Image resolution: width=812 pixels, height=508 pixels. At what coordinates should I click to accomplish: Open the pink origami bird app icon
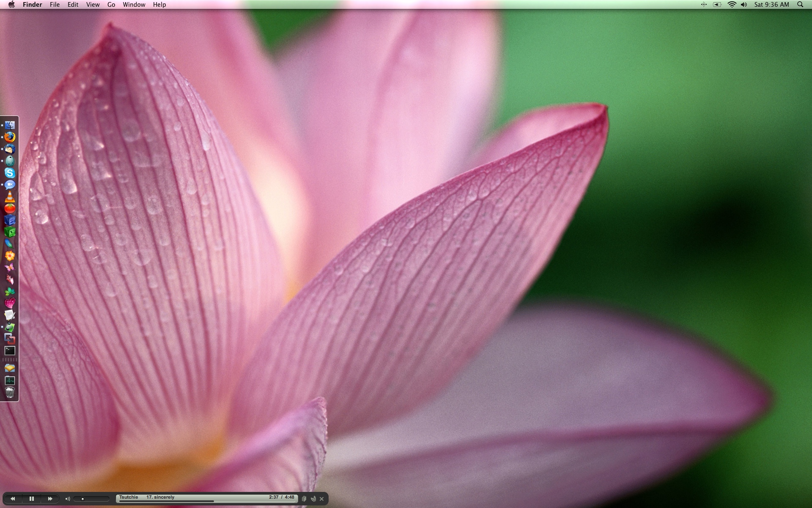tap(10, 279)
